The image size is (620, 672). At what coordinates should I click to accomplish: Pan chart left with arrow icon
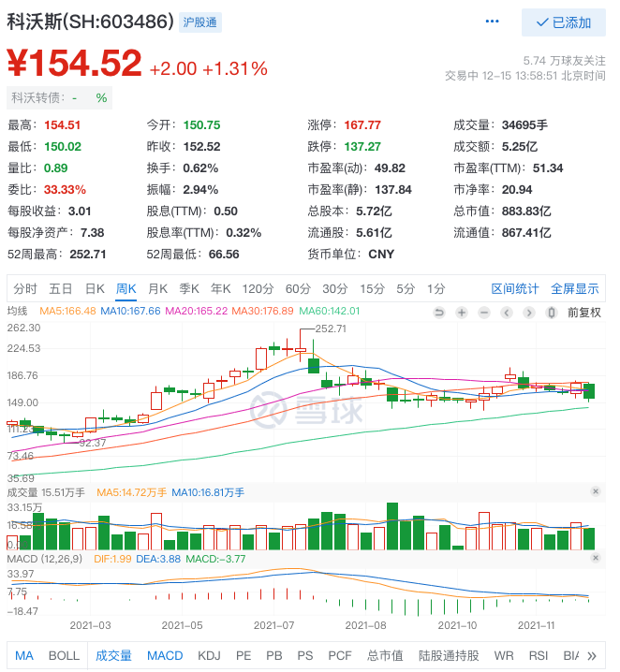[507, 313]
